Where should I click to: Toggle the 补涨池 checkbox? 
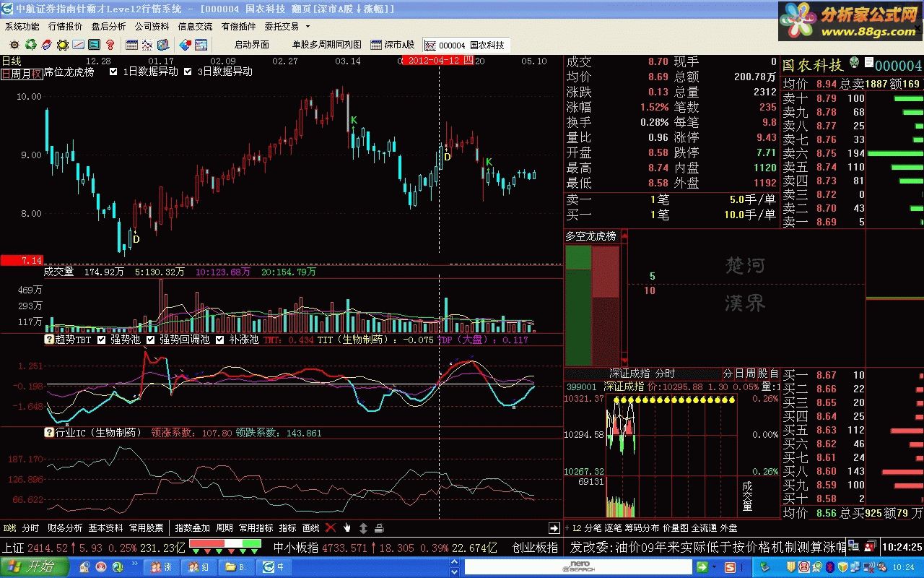pyautogui.click(x=220, y=339)
